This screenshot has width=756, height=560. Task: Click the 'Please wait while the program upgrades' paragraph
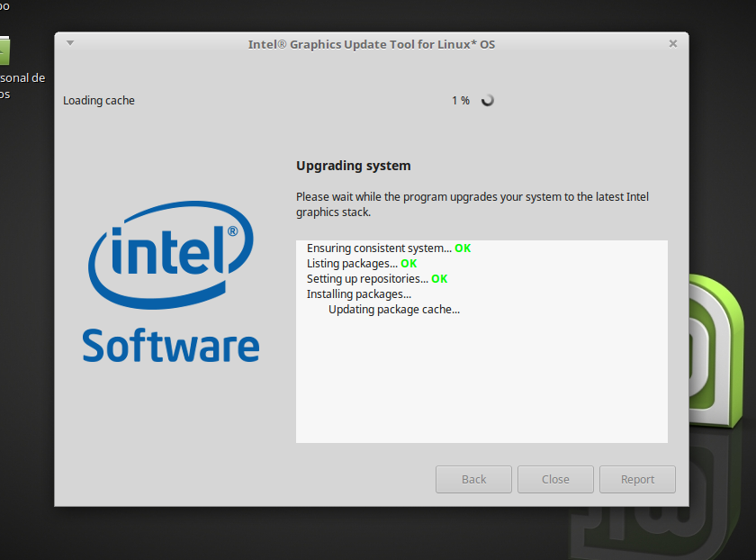coord(472,204)
